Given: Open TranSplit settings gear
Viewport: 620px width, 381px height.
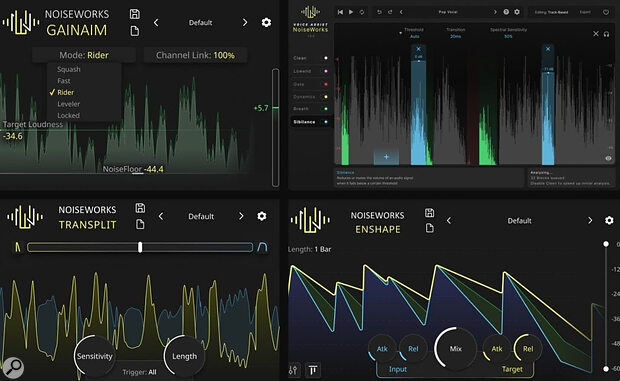Looking at the screenshot, I should pyautogui.click(x=262, y=216).
